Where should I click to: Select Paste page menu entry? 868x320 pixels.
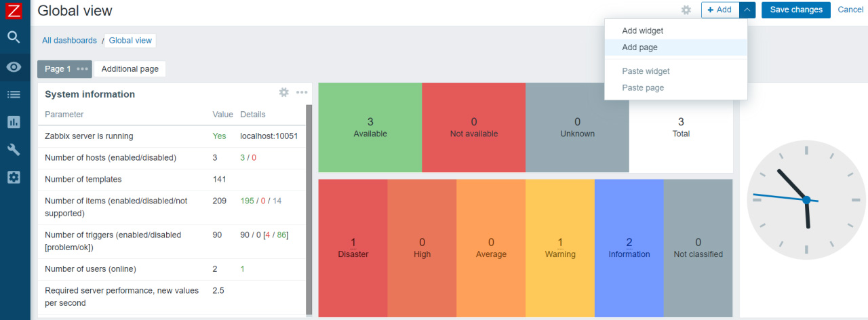(x=676, y=88)
